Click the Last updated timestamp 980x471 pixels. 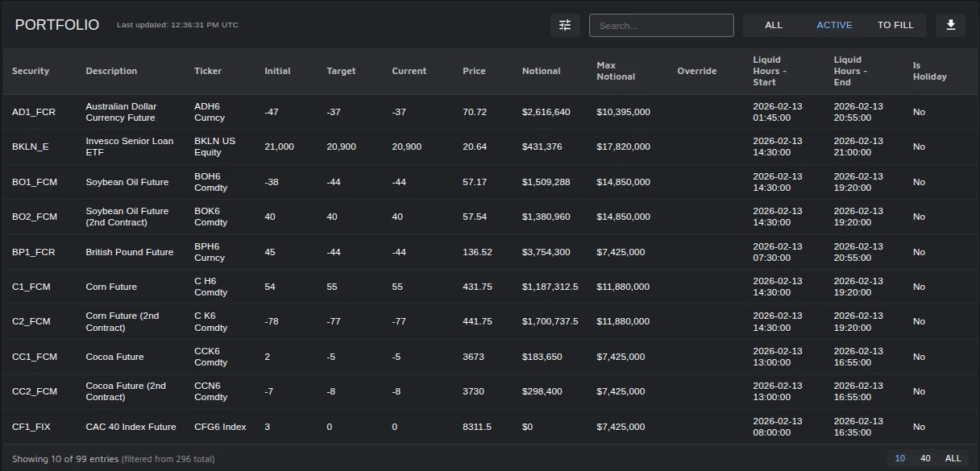coord(177,25)
